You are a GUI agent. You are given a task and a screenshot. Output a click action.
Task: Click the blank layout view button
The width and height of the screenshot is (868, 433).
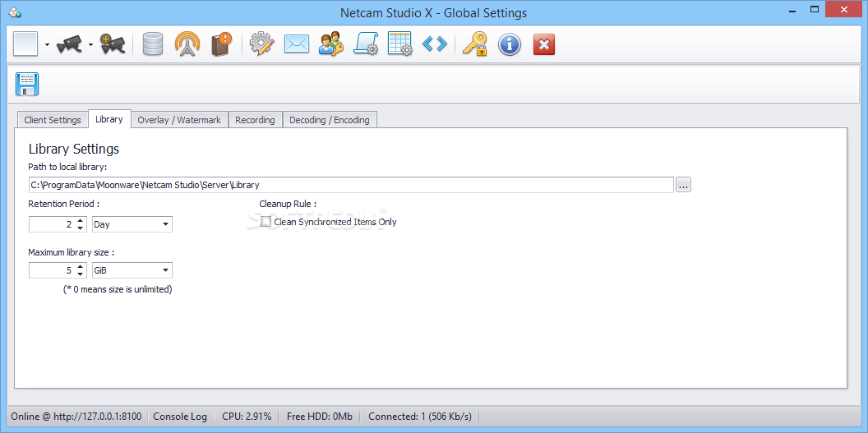[x=25, y=44]
